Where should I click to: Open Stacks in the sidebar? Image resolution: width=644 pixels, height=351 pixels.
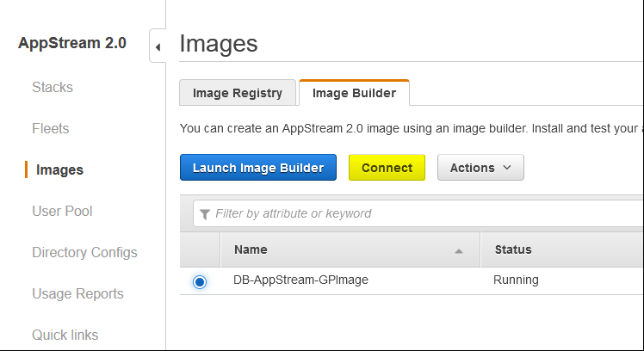click(x=53, y=87)
